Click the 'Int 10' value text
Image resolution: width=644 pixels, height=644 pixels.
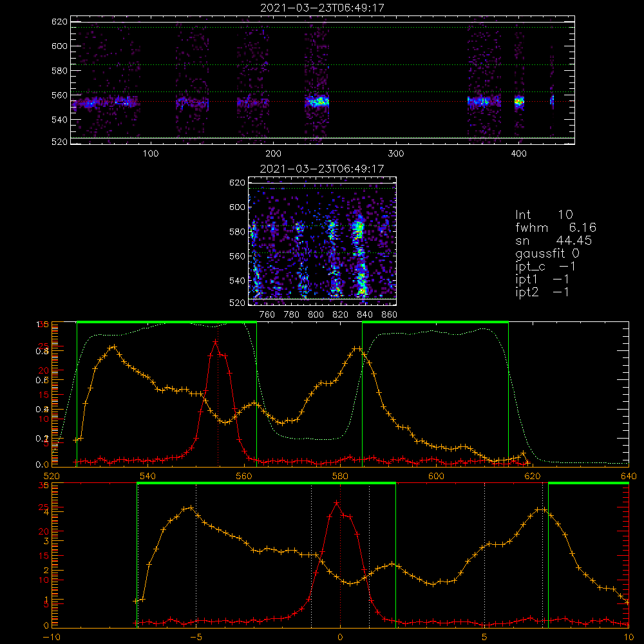(x=544, y=214)
